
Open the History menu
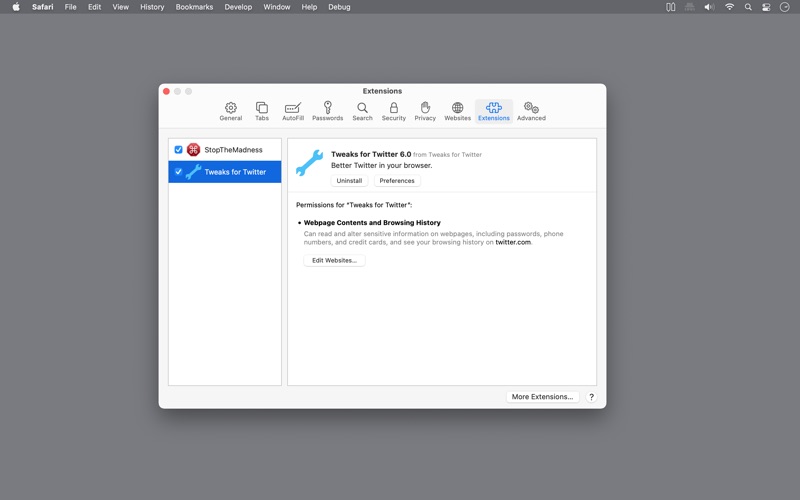click(152, 7)
